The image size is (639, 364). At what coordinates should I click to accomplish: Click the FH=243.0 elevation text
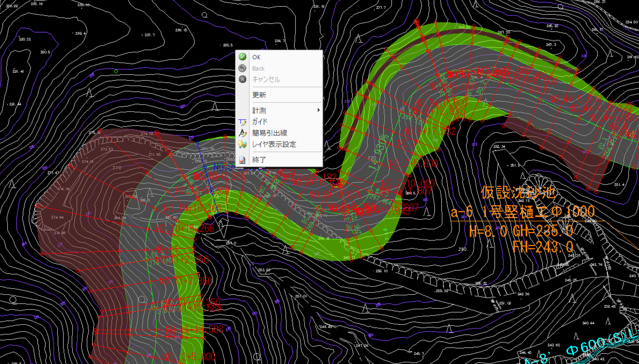click(x=542, y=247)
